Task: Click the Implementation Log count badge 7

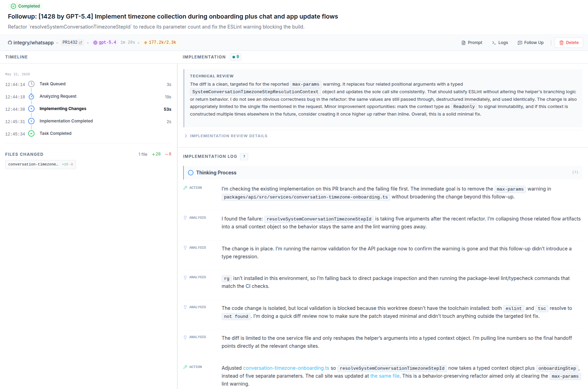Action: point(244,156)
